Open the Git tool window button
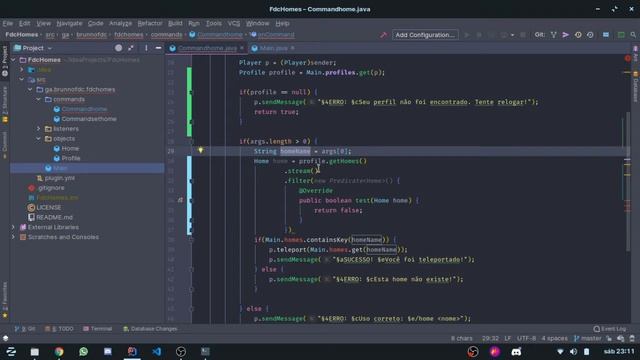The height and width of the screenshot is (360, 640). click(x=25, y=329)
